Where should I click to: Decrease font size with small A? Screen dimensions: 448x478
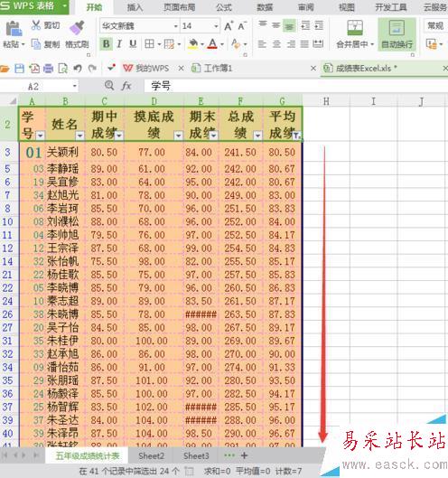[x=242, y=26]
